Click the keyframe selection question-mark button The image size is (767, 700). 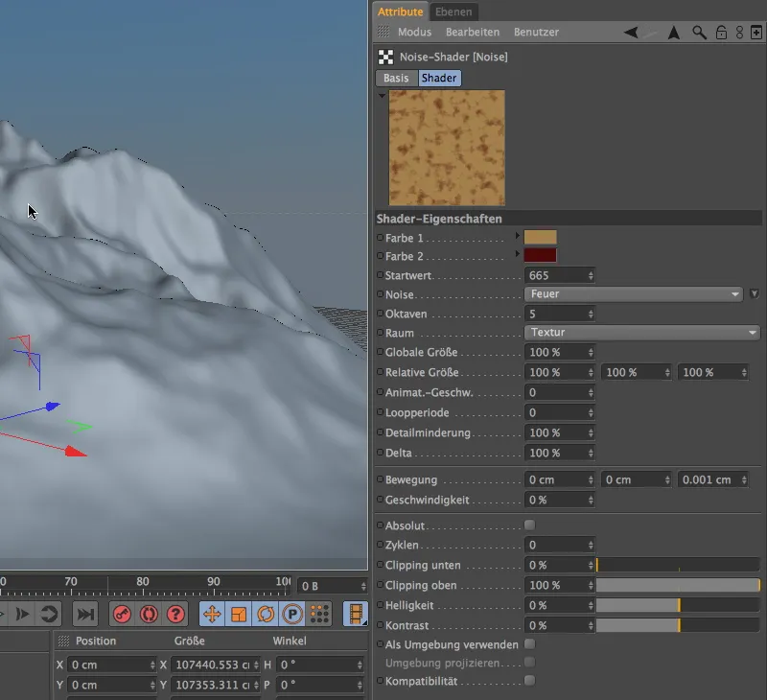[175, 614]
